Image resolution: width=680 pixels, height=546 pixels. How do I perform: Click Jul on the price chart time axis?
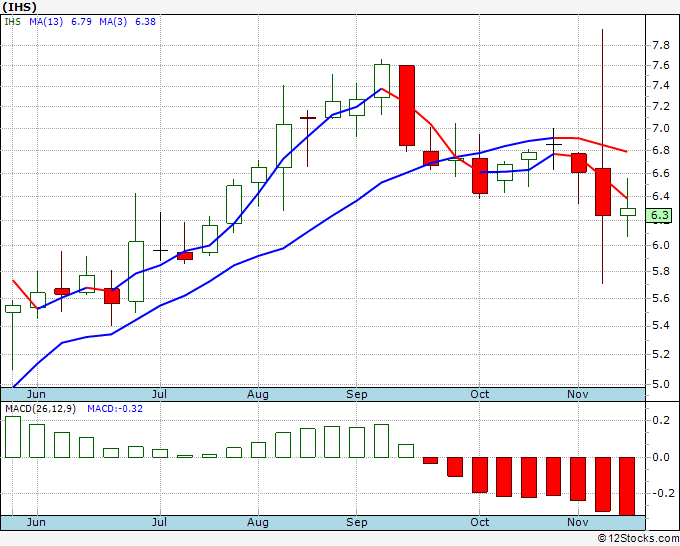point(159,394)
